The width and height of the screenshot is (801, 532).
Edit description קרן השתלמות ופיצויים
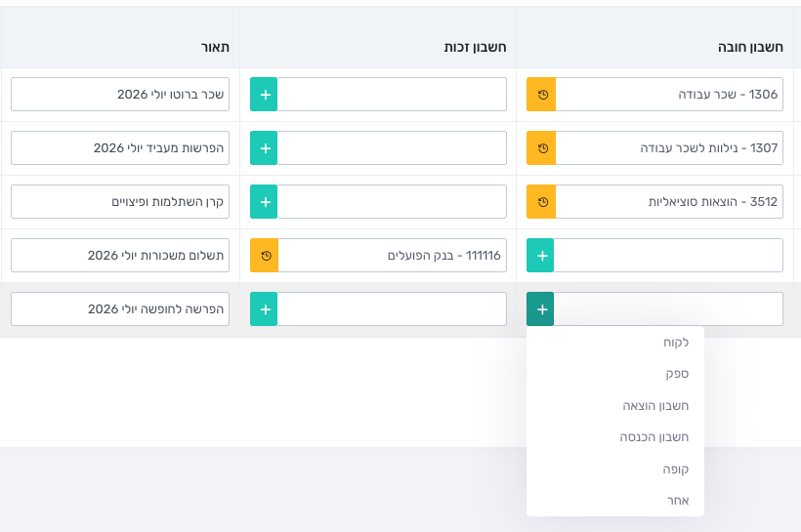(120, 202)
